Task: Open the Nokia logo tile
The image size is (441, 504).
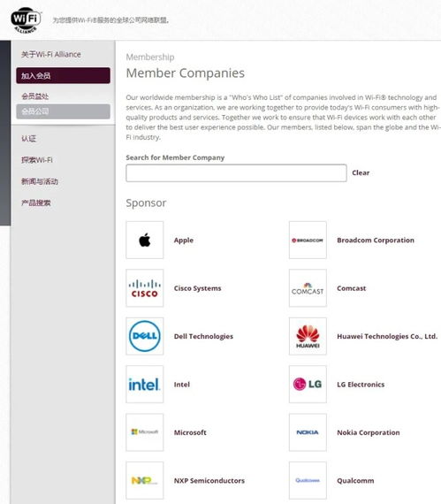Action: [x=308, y=432]
